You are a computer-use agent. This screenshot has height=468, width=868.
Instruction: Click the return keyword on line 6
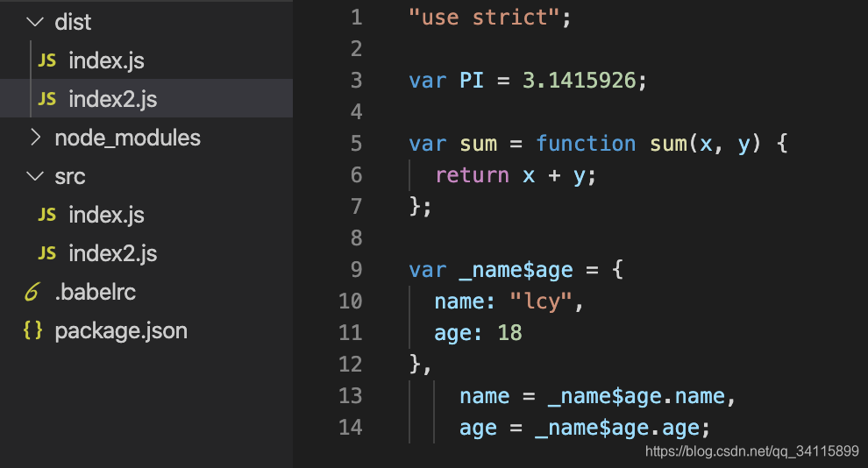coord(473,175)
